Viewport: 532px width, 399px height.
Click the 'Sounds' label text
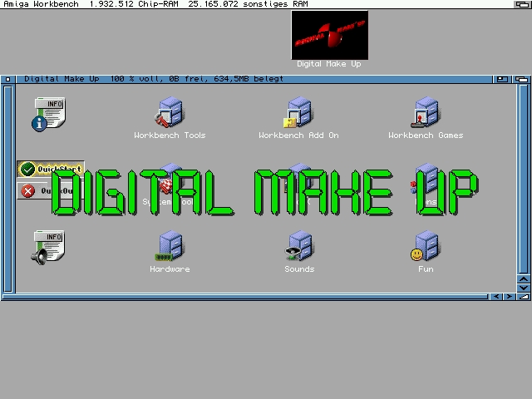click(x=299, y=269)
